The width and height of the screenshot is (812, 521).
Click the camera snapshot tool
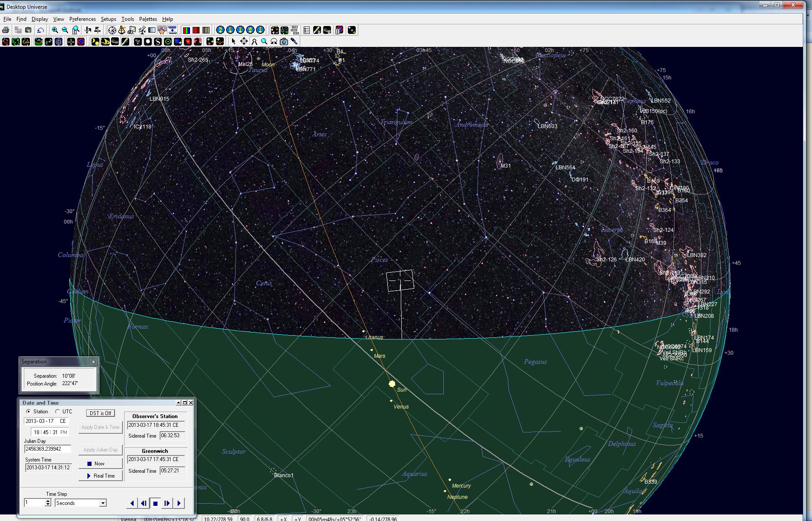click(x=284, y=41)
